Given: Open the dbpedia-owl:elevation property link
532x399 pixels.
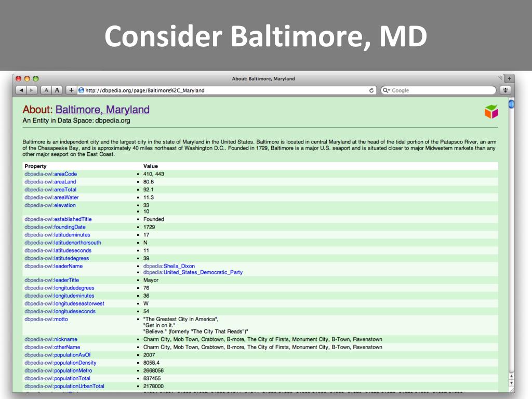Looking at the screenshot, I should (x=50, y=205).
